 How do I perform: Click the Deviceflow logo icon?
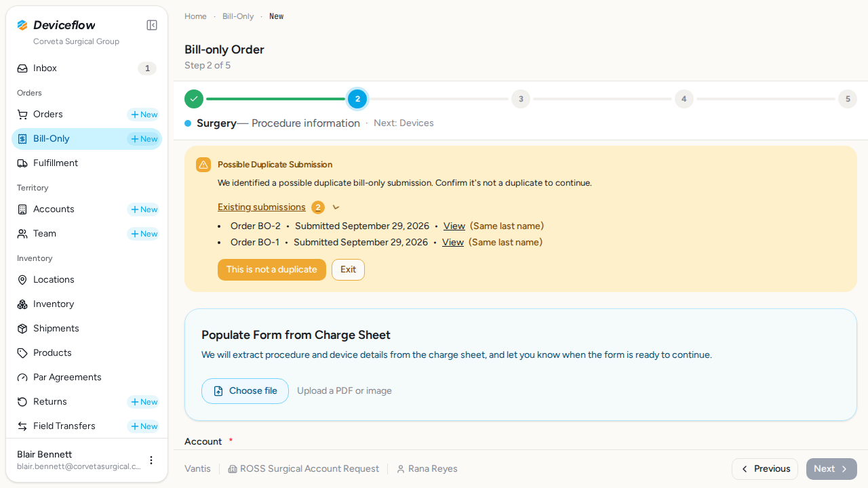(22, 25)
